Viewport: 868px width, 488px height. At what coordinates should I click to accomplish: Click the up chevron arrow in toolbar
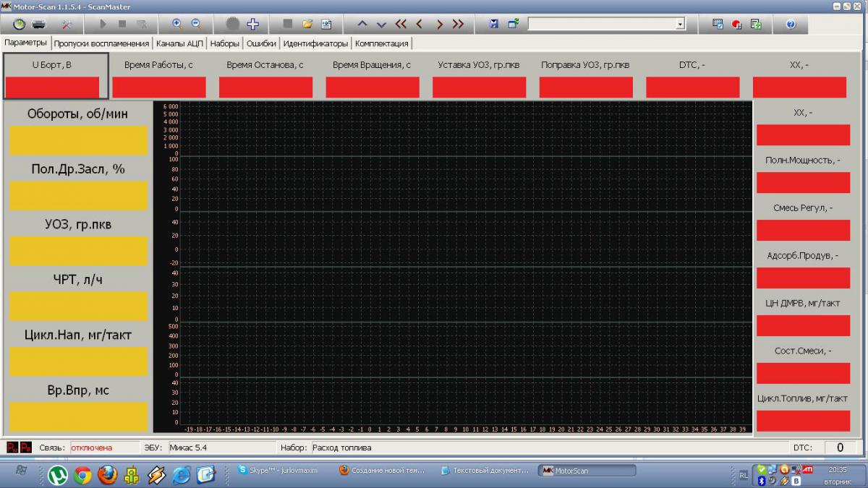[362, 24]
